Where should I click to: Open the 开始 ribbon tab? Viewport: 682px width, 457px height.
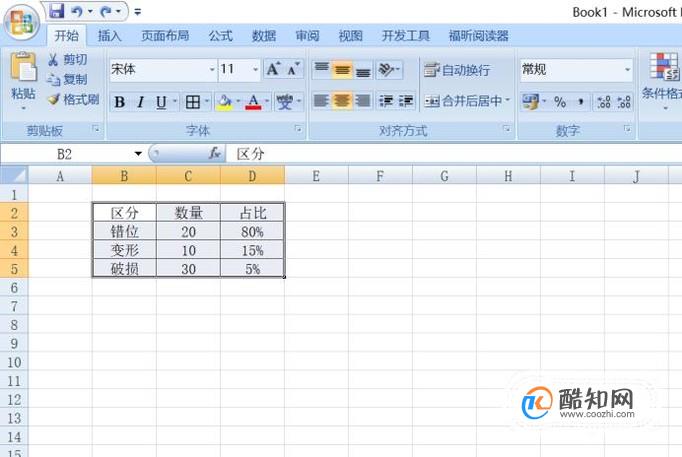pyautogui.click(x=67, y=36)
